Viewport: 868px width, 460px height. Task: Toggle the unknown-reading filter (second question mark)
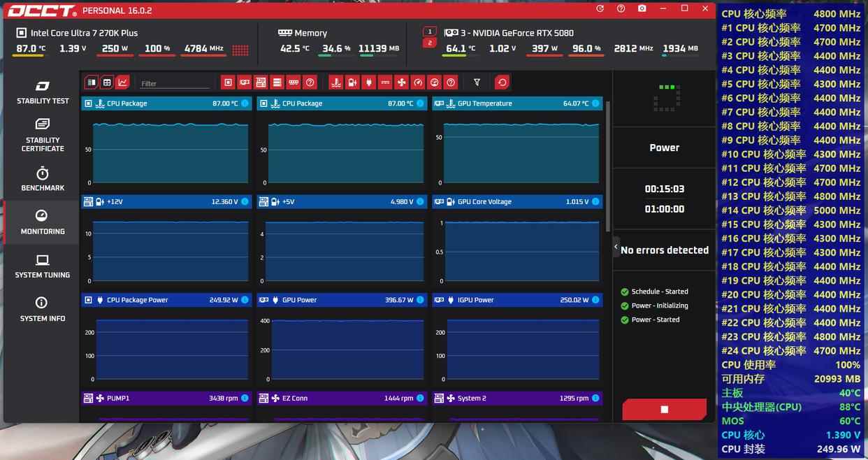(451, 82)
